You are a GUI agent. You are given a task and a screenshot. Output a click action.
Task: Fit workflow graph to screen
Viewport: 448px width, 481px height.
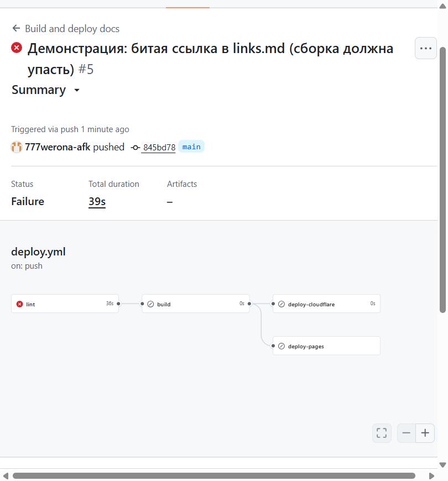[x=382, y=433]
